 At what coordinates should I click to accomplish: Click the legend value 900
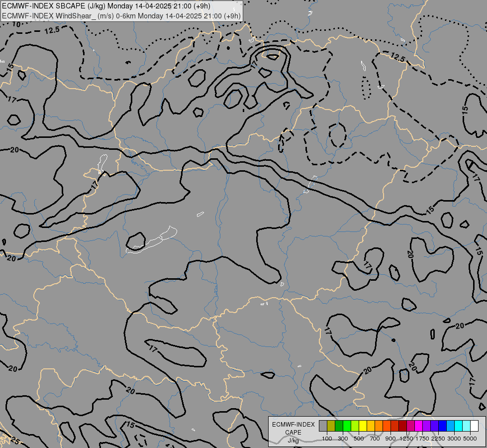pos(390,439)
